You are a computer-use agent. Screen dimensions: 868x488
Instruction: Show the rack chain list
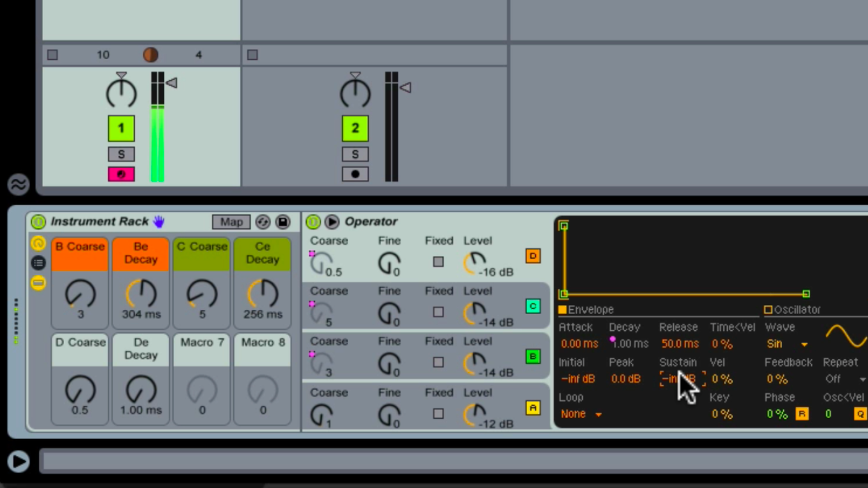(38, 263)
